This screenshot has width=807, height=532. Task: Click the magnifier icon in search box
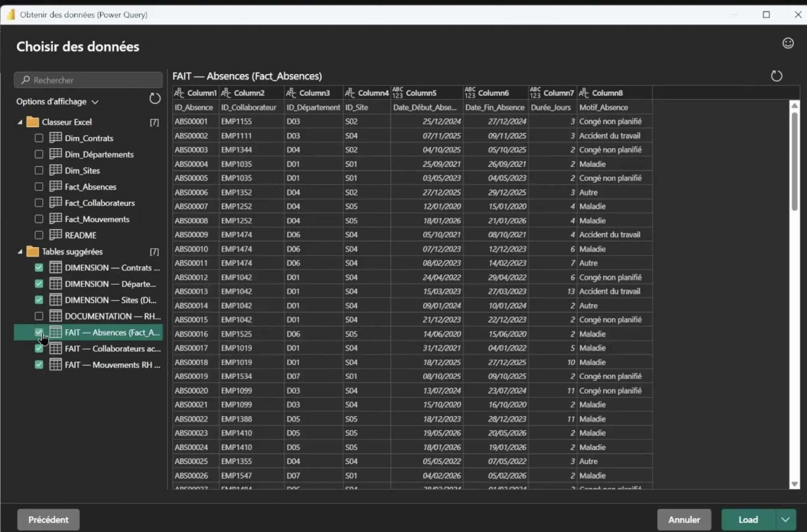click(25, 80)
